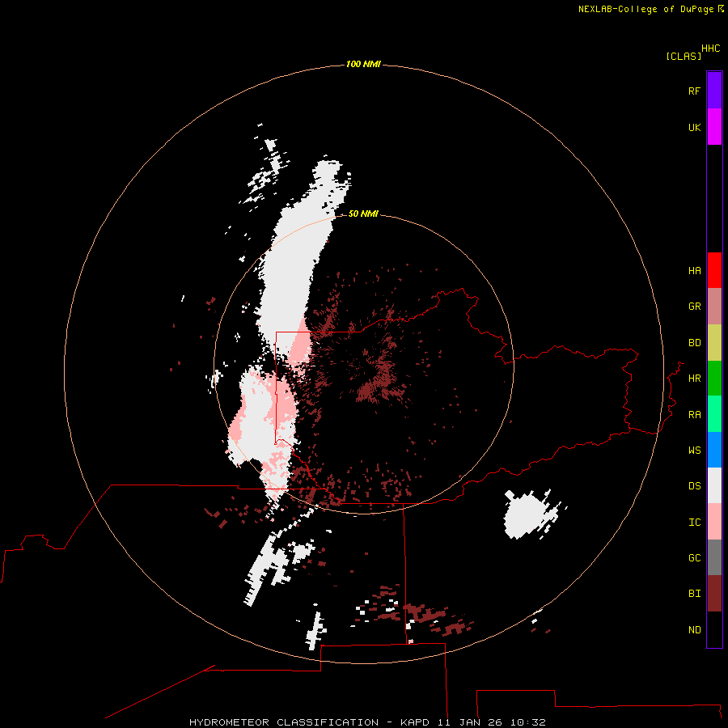
Task: Click the DS white legend swatch
Action: (x=714, y=485)
